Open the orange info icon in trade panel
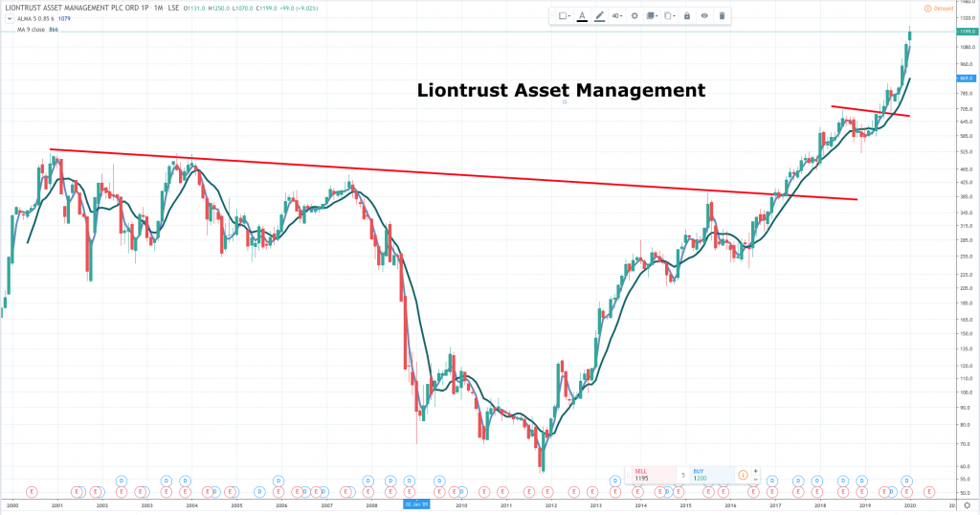Image resolution: width=980 pixels, height=515 pixels. 743,475
